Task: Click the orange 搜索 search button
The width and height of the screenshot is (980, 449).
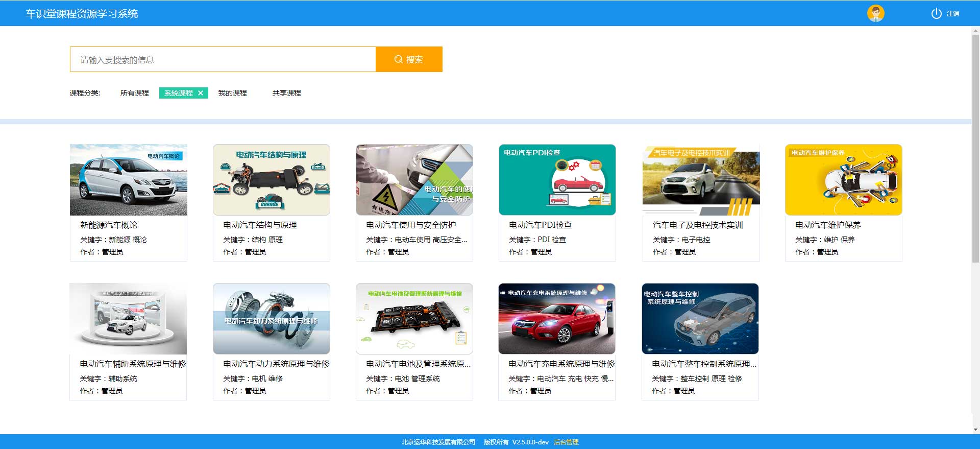Action: (409, 59)
